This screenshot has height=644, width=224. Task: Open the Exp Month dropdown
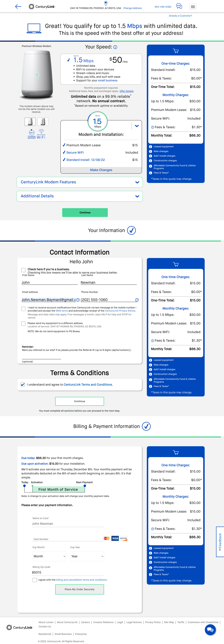pos(49,556)
